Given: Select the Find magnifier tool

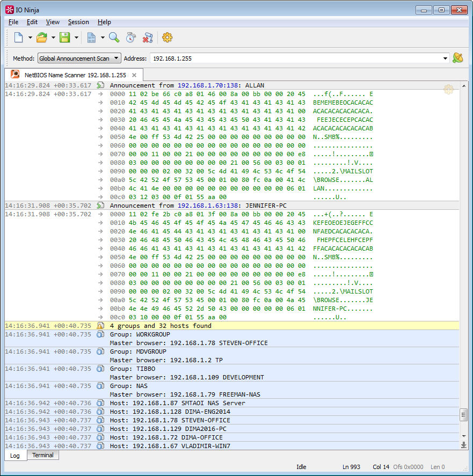Looking at the screenshot, I should [x=114, y=38].
